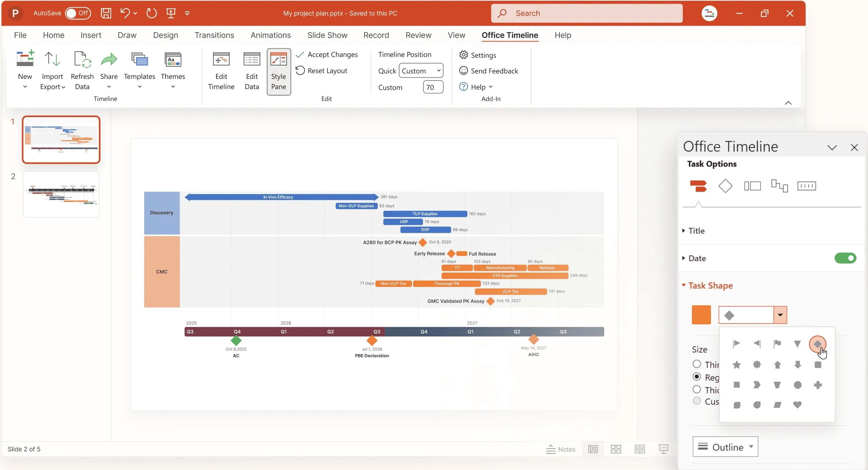
Task: Open the task shape dropdown arrow
Action: pyautogui.click(x=780, y=314)
